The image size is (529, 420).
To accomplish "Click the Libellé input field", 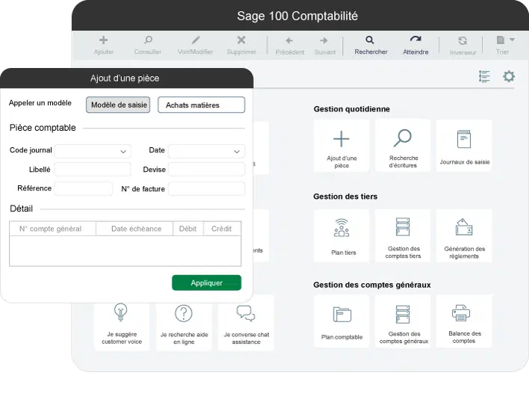I will pyautogui.click(x=93, y=170).
